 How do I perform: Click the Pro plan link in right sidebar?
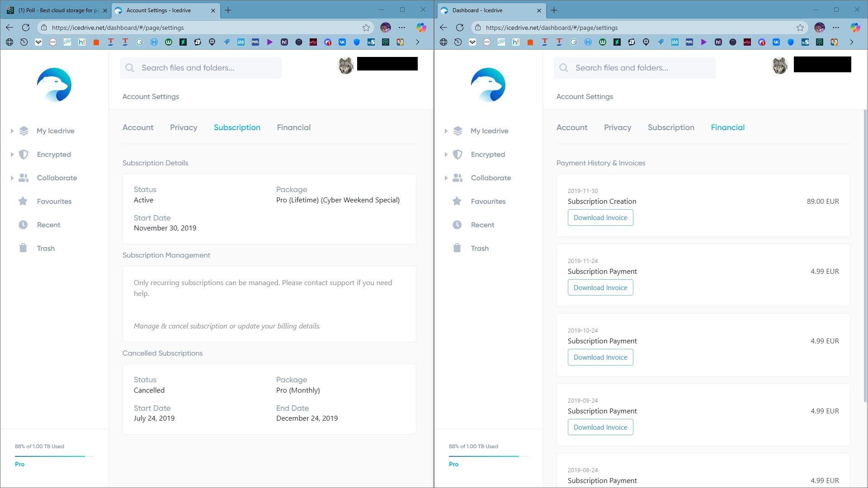point(453,464)
